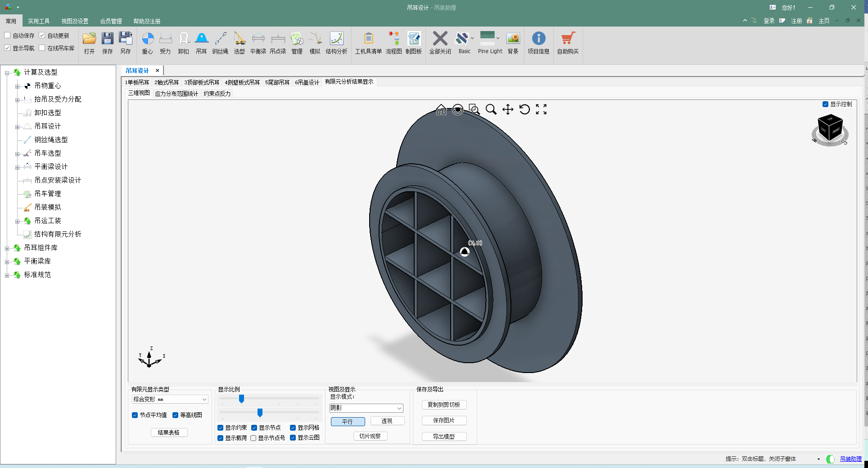Expand the Pine Light skin dropdown arrow
868x468 pixels.
click(498, 38)
